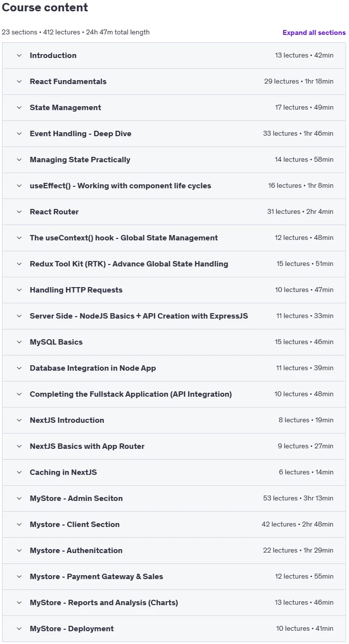This screenshot has height=644, width=349.
Task: Expand the NextJS Introduction chevron
Action: click(19, 420)
